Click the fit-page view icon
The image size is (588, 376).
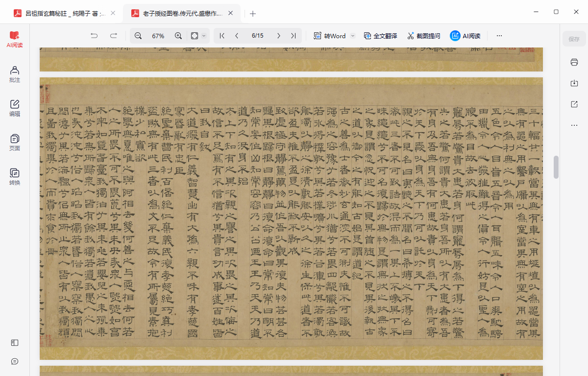click(x=195, y=36)
